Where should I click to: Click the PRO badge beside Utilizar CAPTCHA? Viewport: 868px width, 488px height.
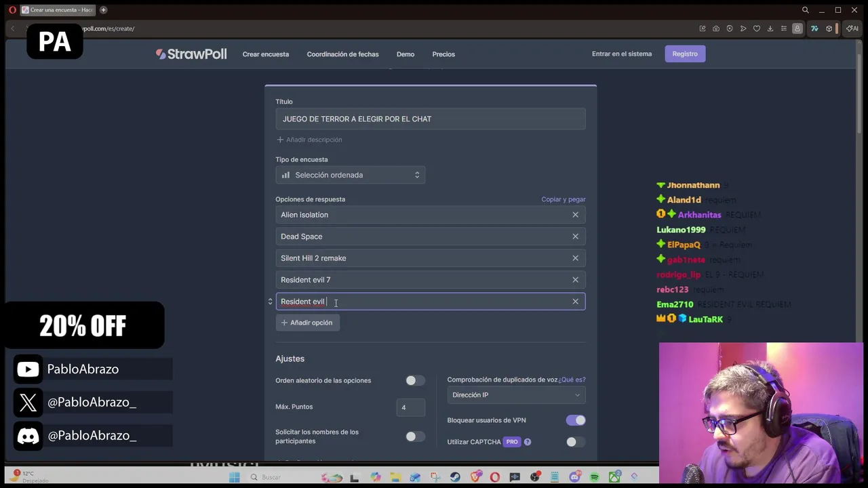click(x=511, y=442)
